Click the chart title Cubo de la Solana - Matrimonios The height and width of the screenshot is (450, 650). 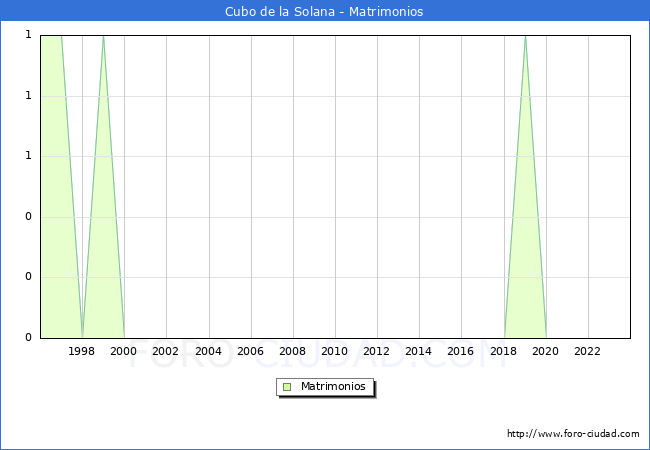click(x=324, y=11)
